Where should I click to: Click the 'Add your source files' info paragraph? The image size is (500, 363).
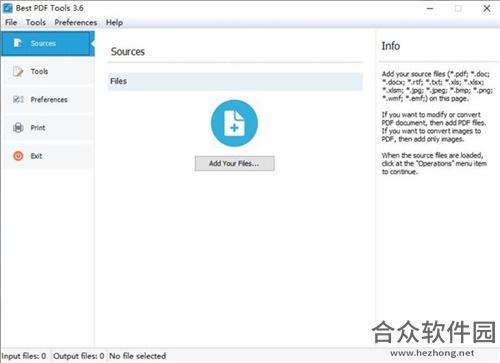click(x=437, y=86)
